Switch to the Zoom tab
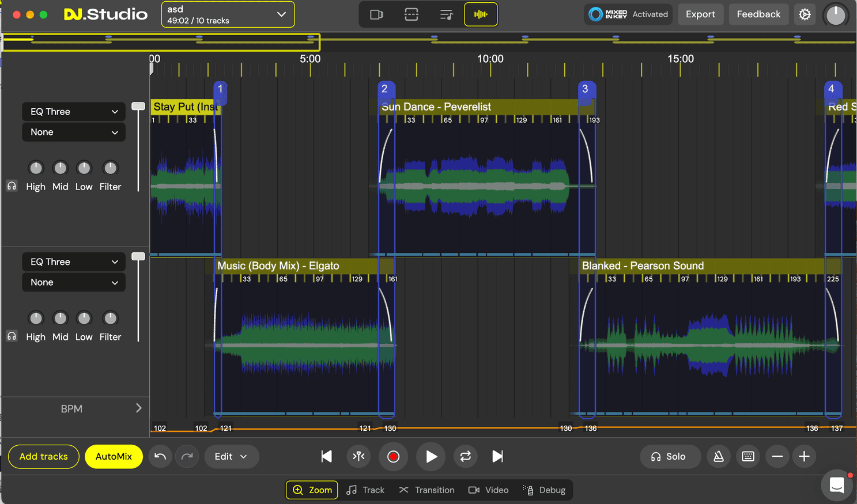 click(x=312, y=490)
